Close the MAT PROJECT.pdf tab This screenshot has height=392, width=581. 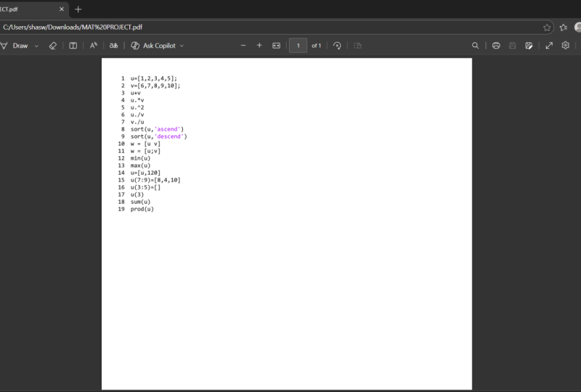point(62,9)
